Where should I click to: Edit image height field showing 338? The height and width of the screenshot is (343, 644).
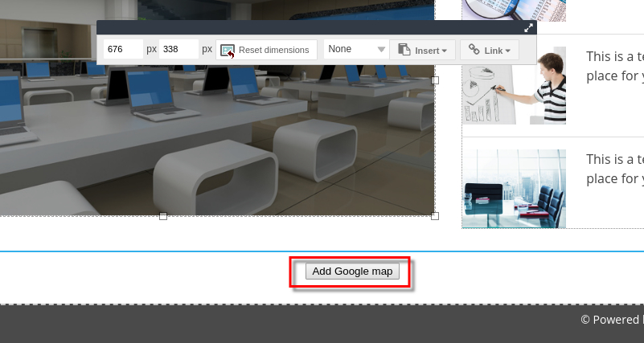(178, 49)
